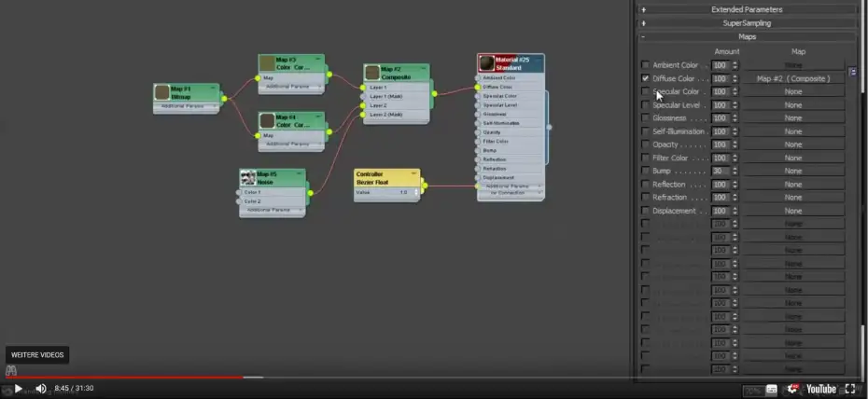Image resolution: width=868 pixels, height=399 pixels.
Task: Click Layer 2 input socket on Composite
Action: [x=362, y=105]
